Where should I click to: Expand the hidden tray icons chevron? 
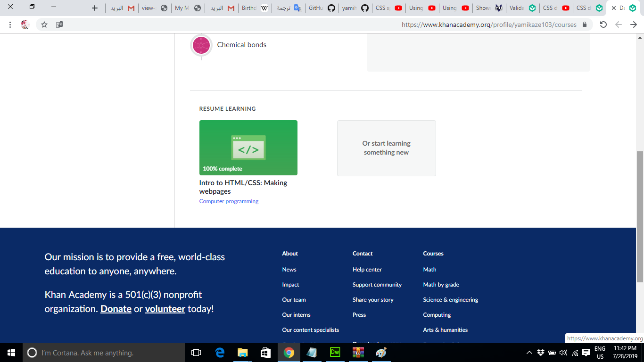click(x=529, y=353)
